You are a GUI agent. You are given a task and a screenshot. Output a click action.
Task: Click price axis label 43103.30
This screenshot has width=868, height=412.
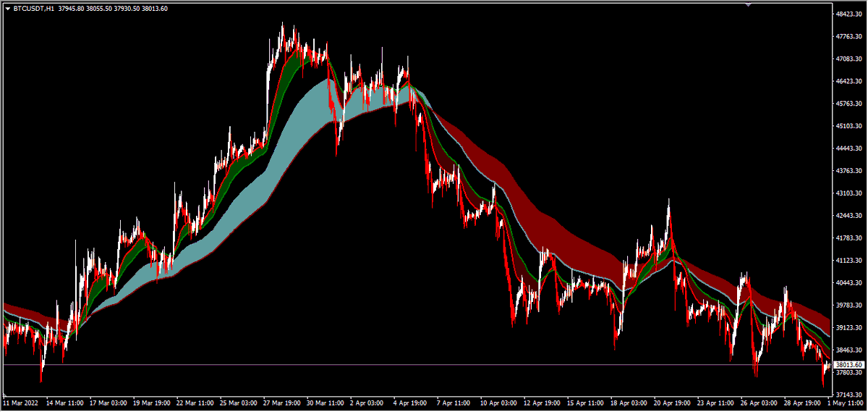848,193
